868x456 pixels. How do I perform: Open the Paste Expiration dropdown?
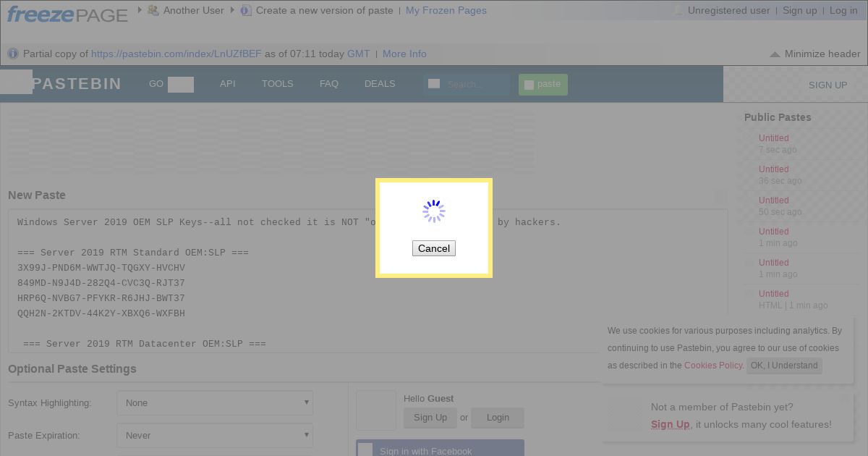click(215, 436)
